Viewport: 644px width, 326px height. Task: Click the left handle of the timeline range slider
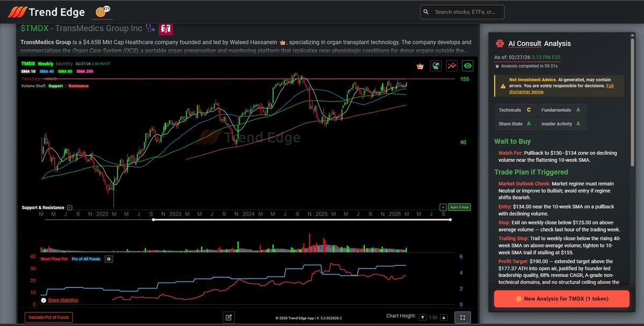click(153, 219)
